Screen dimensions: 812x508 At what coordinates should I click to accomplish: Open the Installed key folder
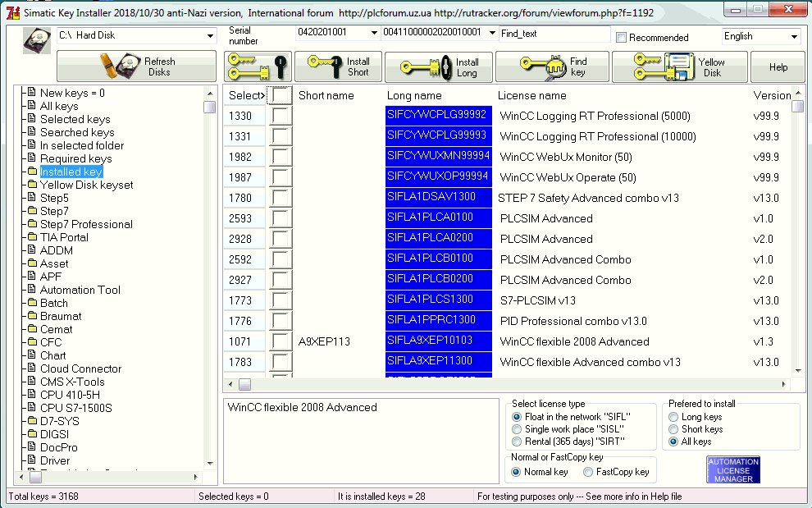coord(71,172)
